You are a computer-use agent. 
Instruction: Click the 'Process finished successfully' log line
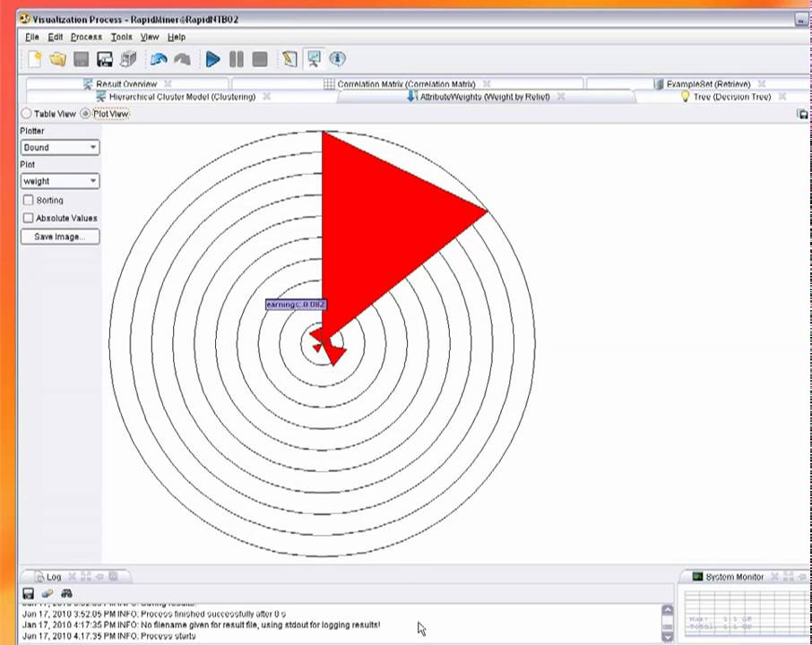154,614
